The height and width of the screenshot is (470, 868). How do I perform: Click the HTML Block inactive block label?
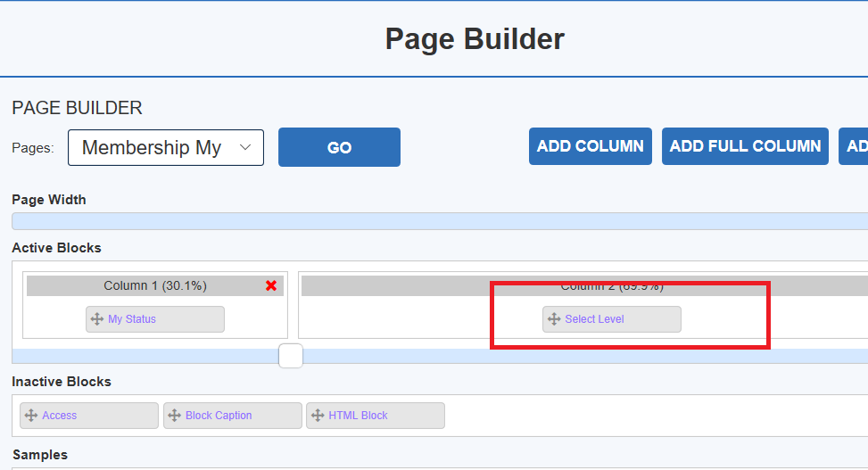pos(358,416)
